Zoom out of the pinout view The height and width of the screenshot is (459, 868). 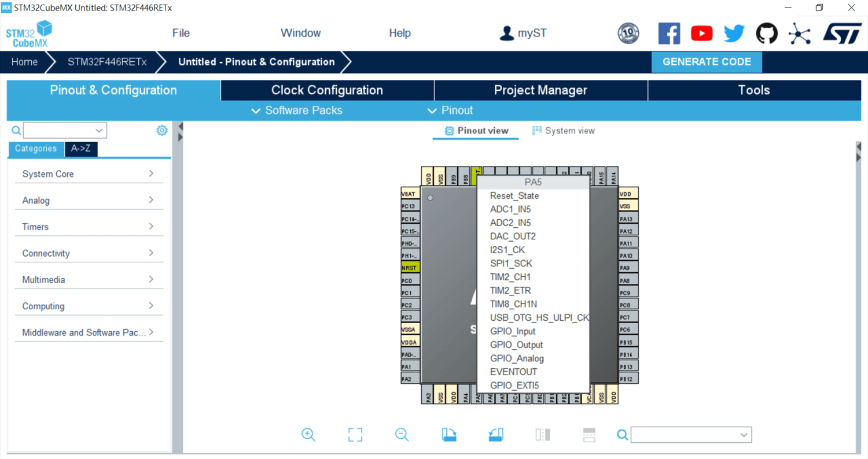pos(402,435)
